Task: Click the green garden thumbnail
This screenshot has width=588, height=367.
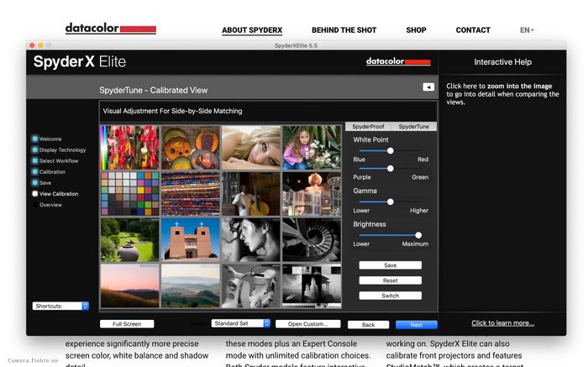Action: pos(129,240)
